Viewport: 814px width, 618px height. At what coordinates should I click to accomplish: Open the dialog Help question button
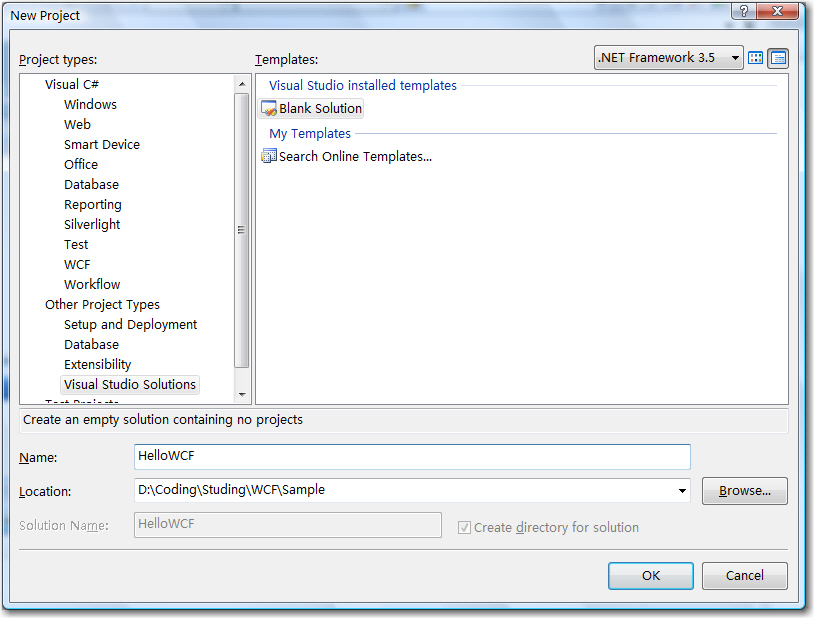(744, 11)
